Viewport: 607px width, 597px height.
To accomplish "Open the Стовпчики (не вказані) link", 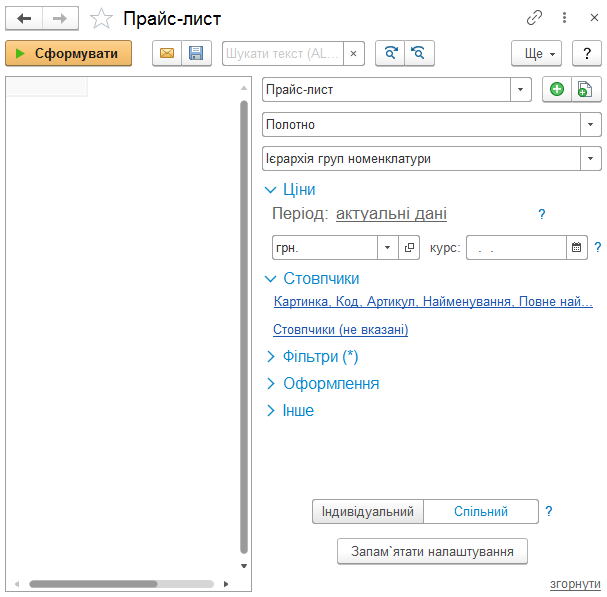I will tap(341, 329).
